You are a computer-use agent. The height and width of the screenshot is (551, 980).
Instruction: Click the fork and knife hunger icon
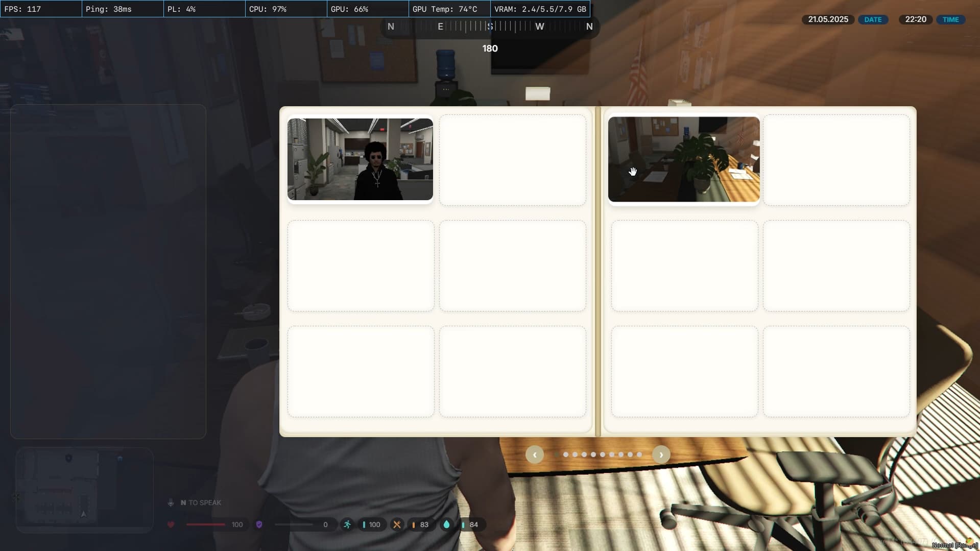click(397, 524)
